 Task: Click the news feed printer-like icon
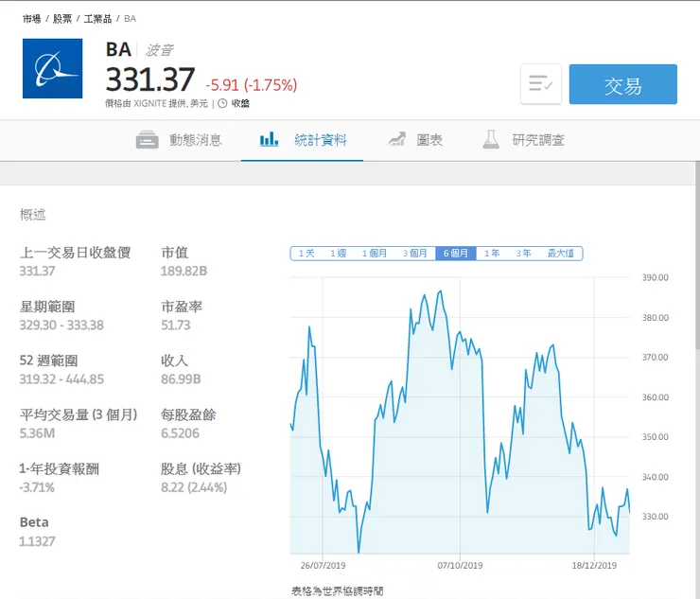pos(147,140)
